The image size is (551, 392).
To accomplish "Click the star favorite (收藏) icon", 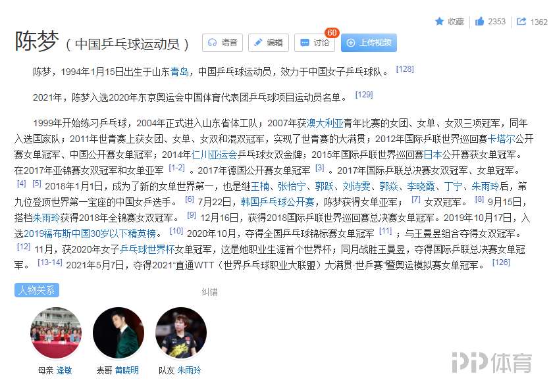I will (x=439, y=22).
